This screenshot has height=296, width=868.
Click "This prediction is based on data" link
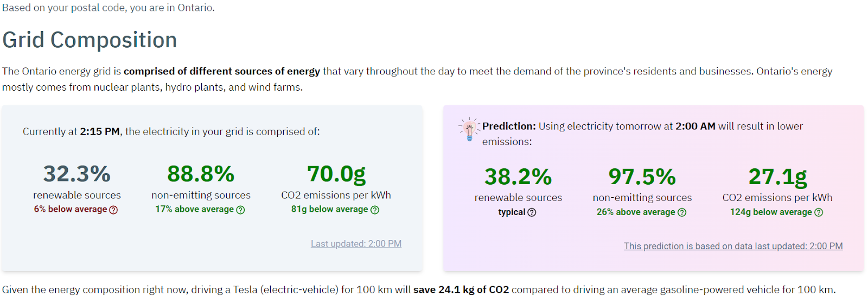(733, 247)
